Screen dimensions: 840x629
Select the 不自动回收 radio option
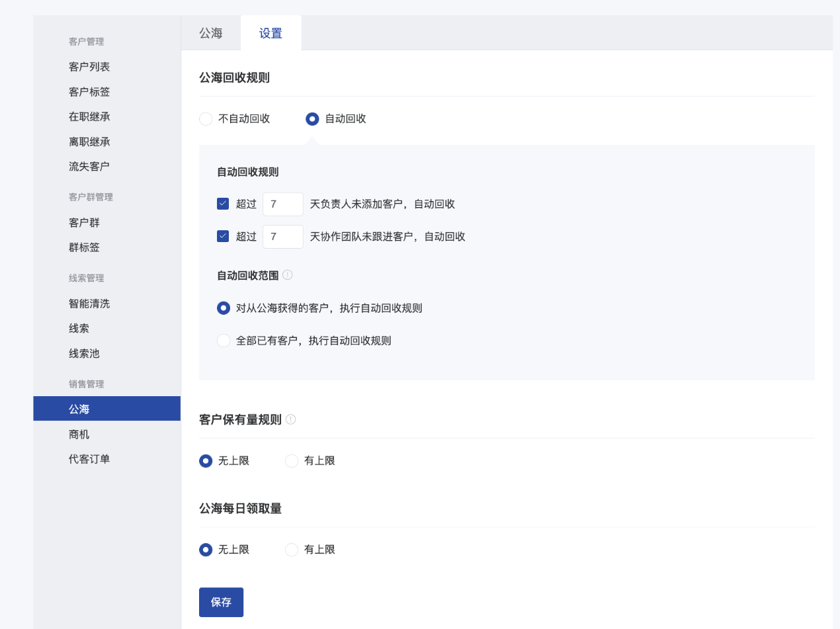206,119
